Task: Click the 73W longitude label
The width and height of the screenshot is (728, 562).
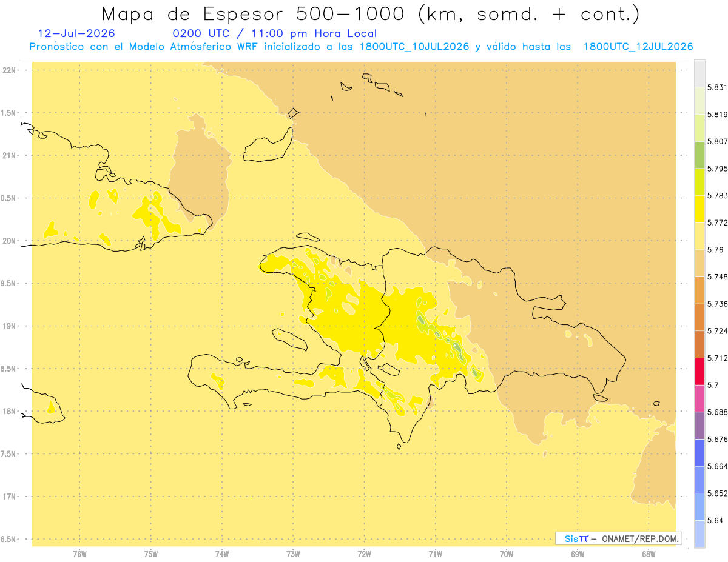Action: [x=293, y=554]
